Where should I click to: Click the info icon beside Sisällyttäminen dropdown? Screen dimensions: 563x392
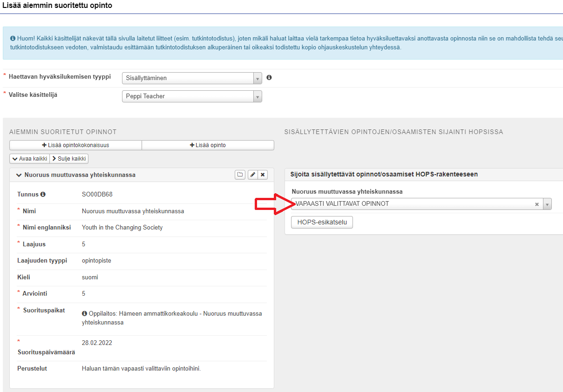(269, 78)
